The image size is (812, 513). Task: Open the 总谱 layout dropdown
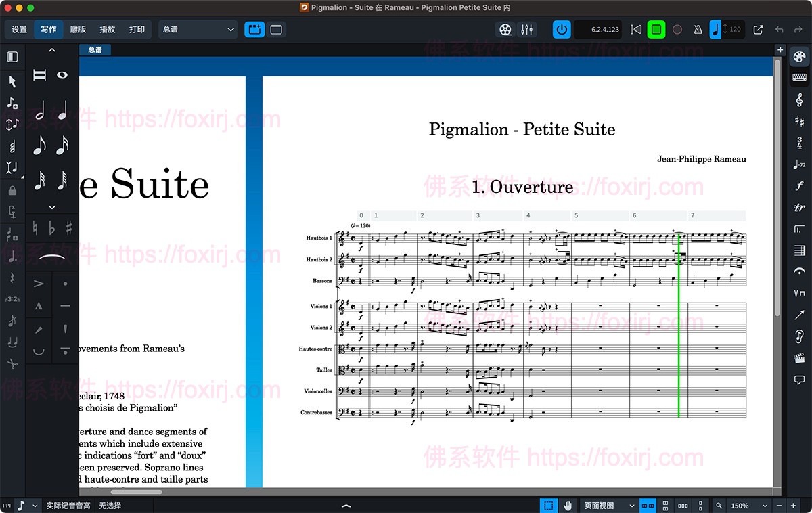coord(198,29)
